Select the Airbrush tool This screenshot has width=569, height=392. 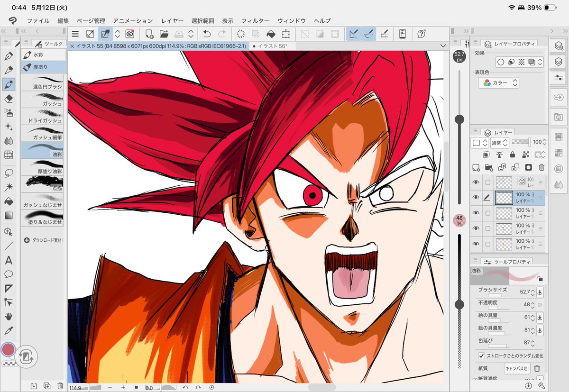8,113
